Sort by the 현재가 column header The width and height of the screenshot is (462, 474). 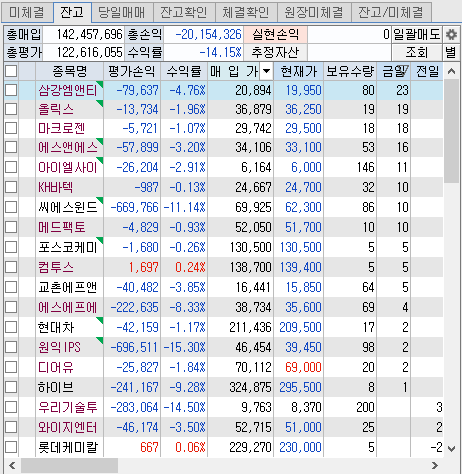pos(298,71)
